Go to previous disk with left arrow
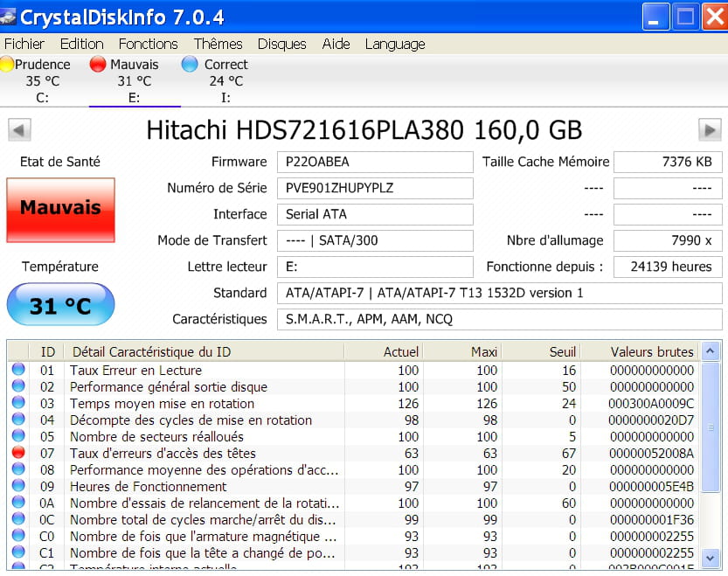 point(19,129)
